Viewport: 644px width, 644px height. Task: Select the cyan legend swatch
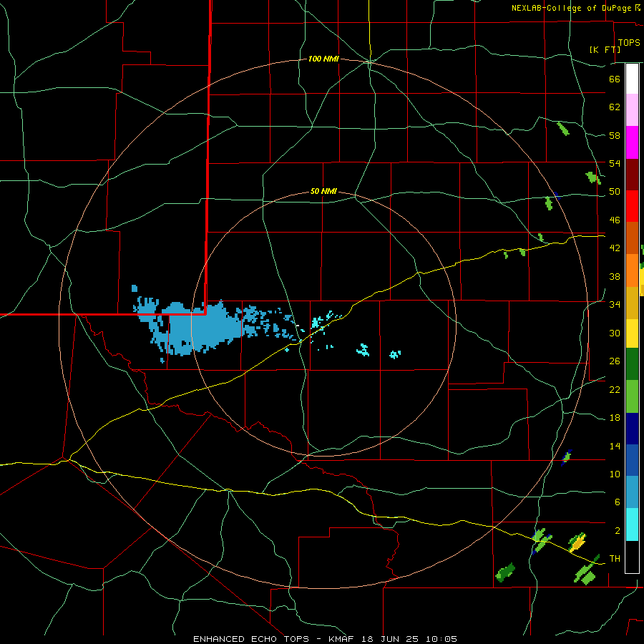[632, 525]
